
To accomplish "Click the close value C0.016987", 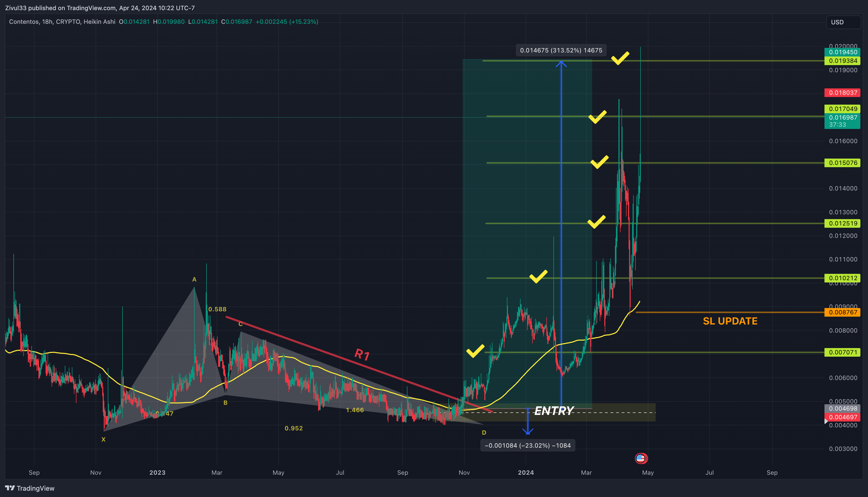I will coord(237,22).
